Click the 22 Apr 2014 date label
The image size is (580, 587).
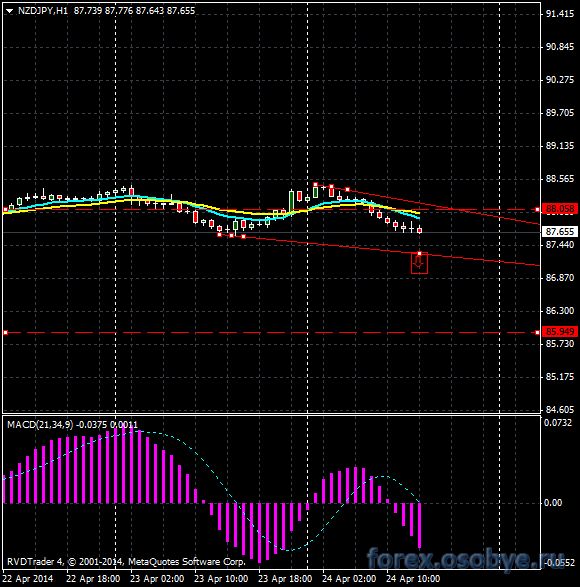pyautogui.click(x=28, y=579)
